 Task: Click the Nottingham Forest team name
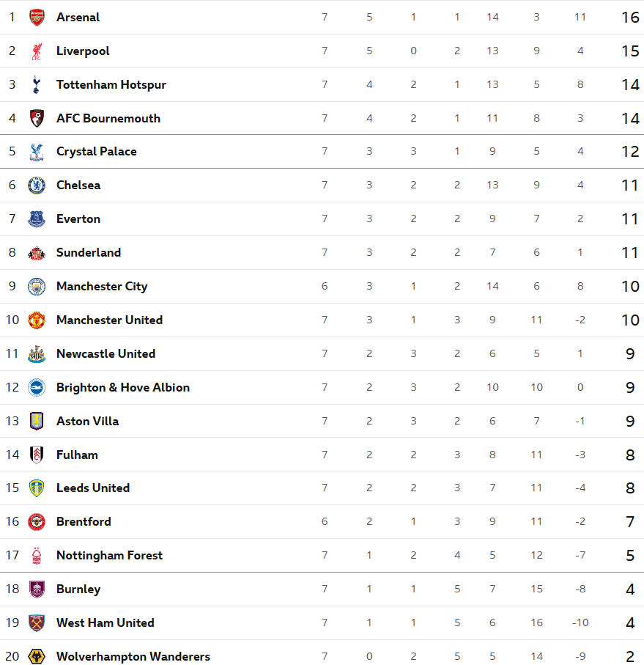click(x=109, y=556)
